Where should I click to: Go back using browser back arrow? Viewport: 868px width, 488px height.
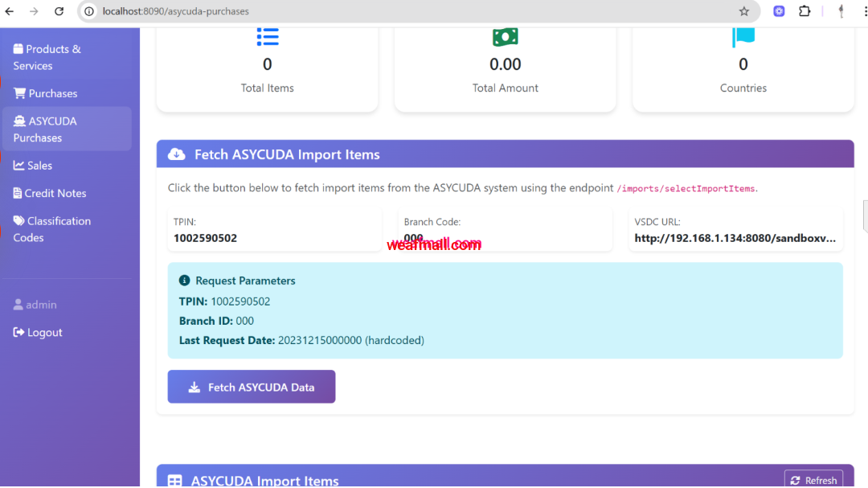tap(10, 11)
